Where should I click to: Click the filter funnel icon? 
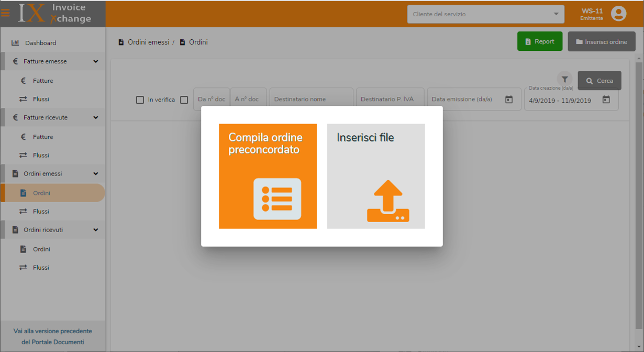click(564, 79)
